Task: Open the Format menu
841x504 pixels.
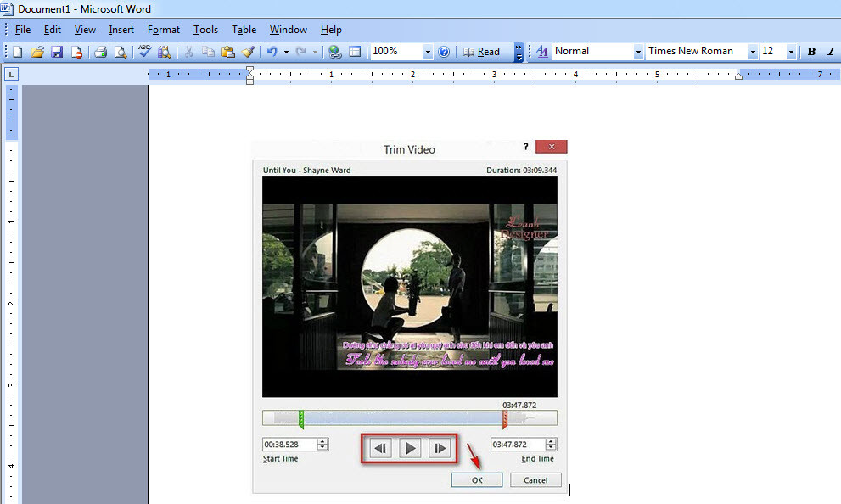Action: pos(164,30)
